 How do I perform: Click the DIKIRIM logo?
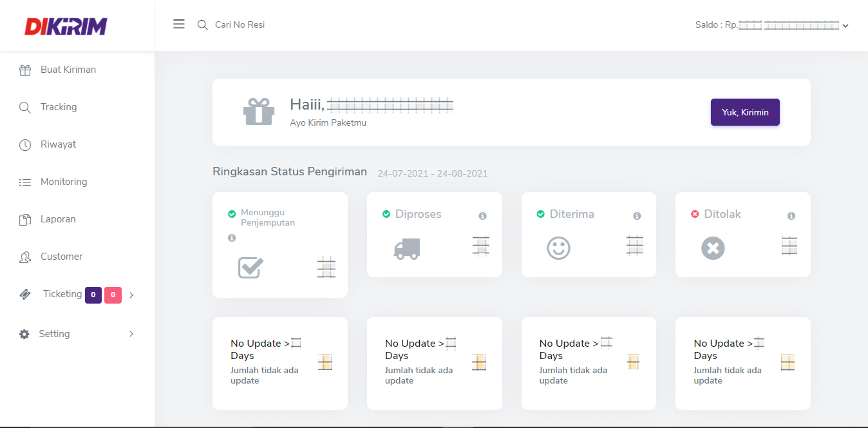pos(66,26)
